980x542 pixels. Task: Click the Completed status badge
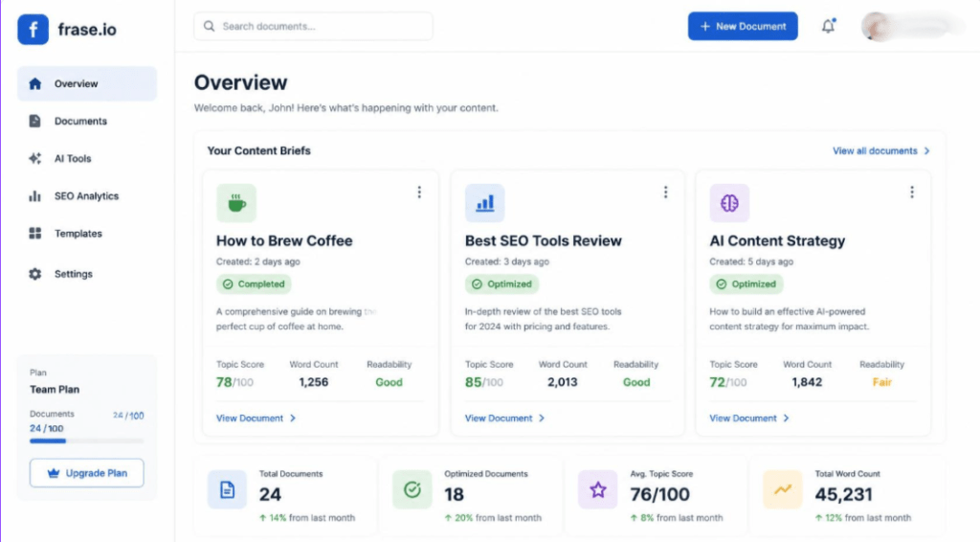[254, 284]
